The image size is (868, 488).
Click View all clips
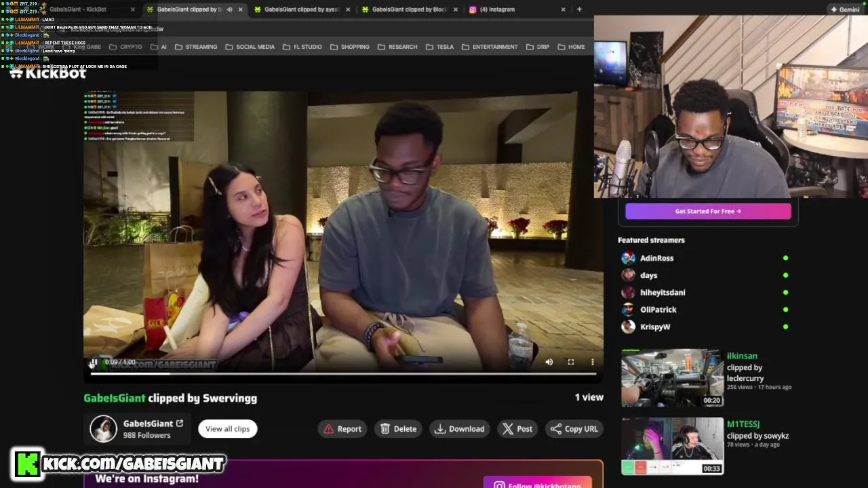(x=228, y=428)
